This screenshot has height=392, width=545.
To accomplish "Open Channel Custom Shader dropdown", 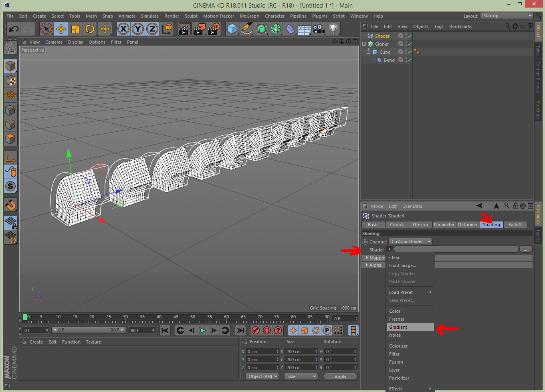I will 410,241.
